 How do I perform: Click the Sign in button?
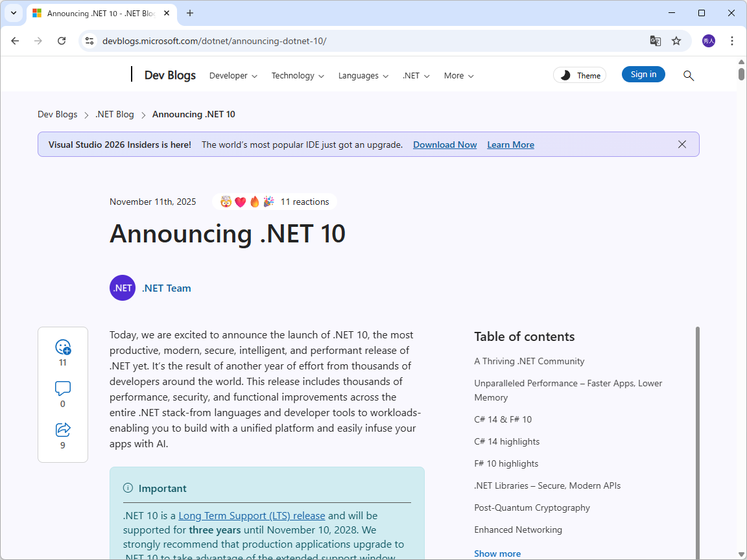click(x=643, y=74)
